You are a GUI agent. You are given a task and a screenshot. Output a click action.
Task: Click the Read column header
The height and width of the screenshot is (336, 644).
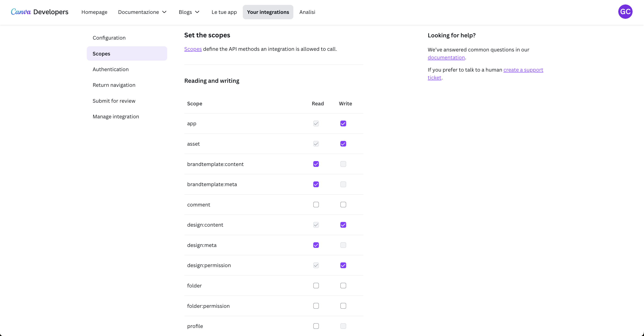(318, 104)
